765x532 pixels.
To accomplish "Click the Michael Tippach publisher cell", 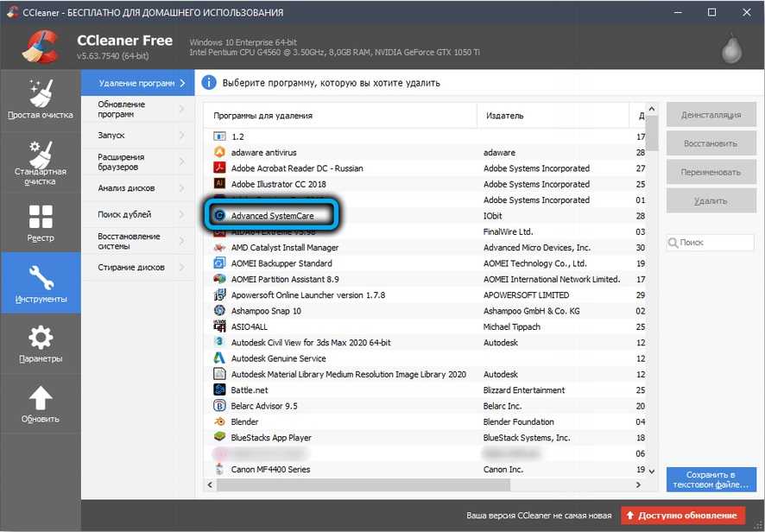I will [x=512, y=326].
